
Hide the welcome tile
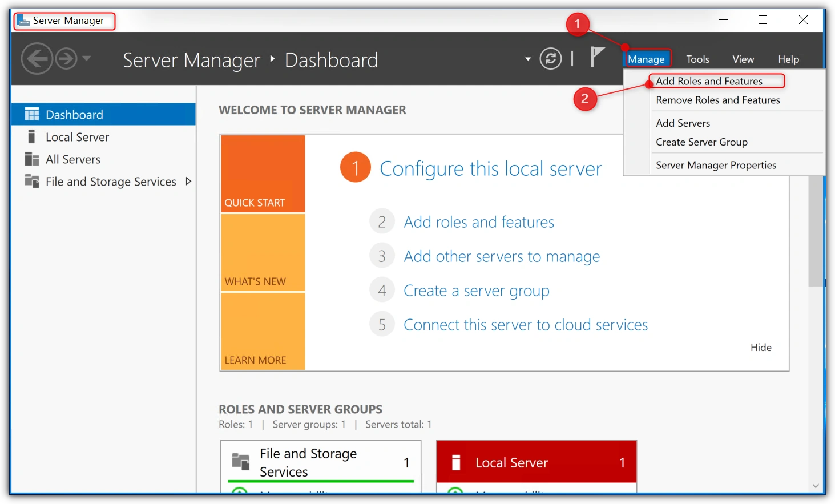[x=761, y=347]
